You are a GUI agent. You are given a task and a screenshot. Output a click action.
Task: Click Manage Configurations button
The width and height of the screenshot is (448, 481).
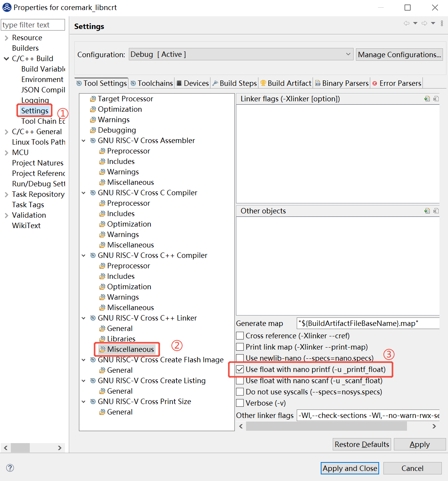click(x=399, y=54)
